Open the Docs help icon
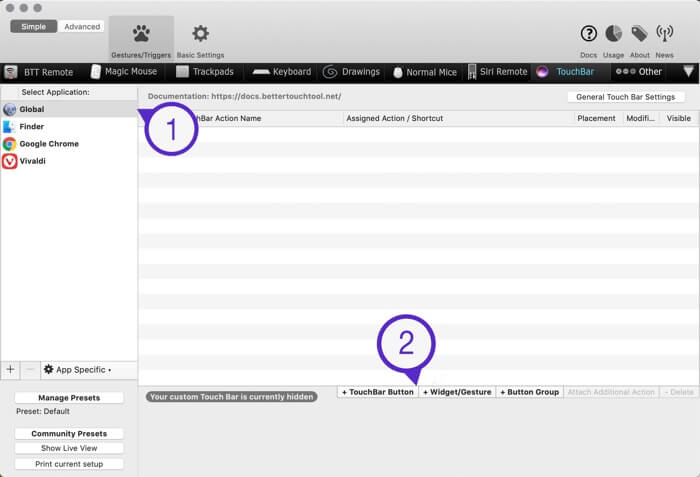700x477 pixels. 588,33
